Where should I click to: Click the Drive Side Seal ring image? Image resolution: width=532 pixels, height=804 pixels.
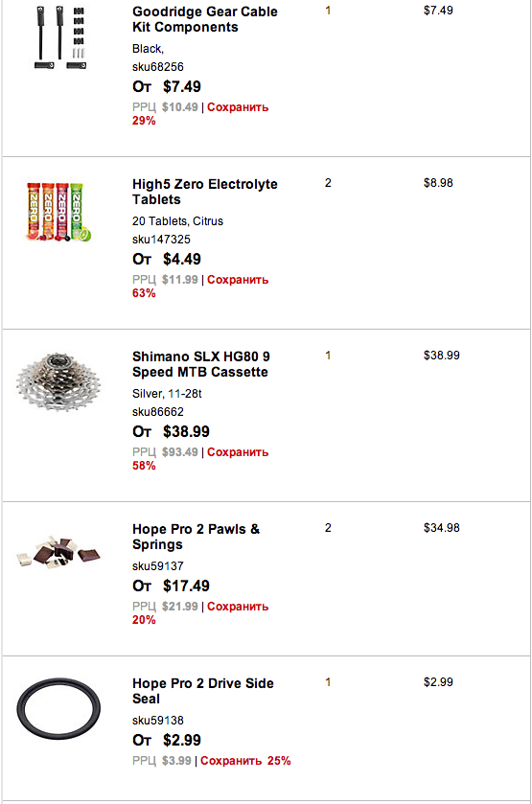point(58,708)
